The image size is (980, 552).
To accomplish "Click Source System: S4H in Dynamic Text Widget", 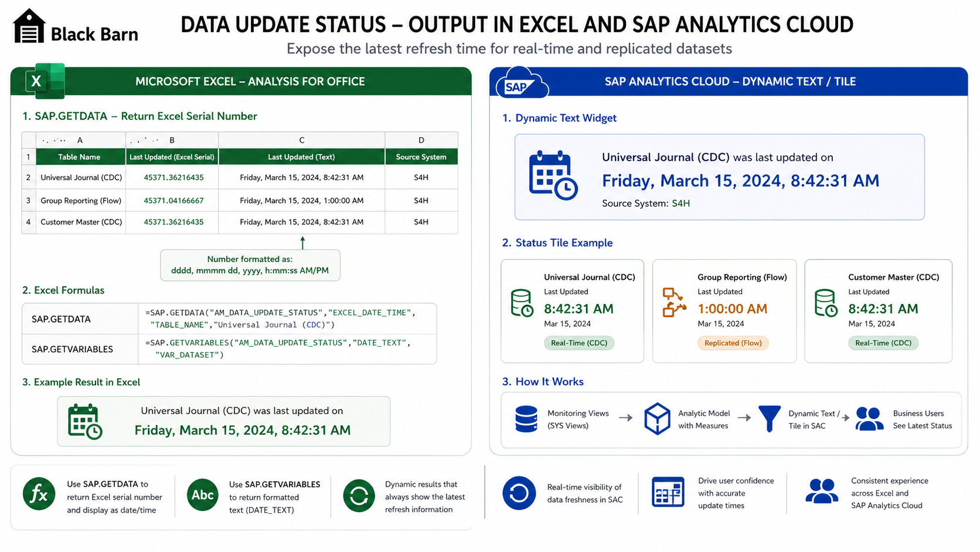I will coord(645,204).
